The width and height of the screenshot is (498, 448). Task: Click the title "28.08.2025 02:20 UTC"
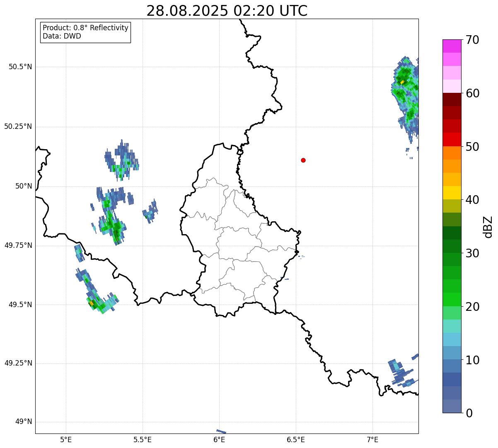click(227, 11)
